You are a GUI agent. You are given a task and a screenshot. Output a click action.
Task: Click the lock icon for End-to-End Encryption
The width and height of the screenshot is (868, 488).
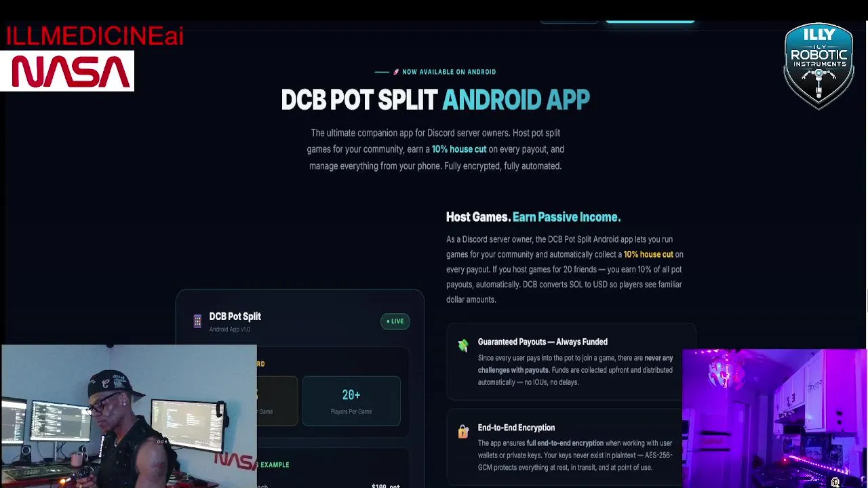[463, 432]
